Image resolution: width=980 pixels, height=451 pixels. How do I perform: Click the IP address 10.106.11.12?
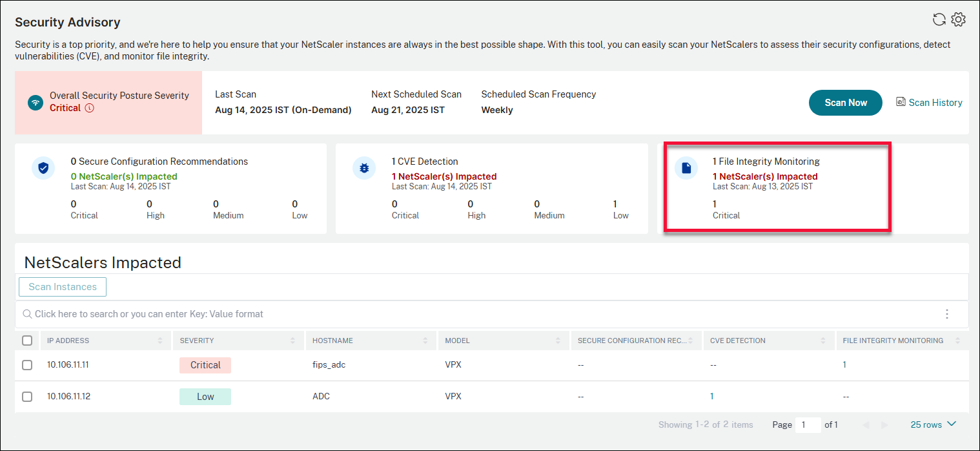[68, 397]
